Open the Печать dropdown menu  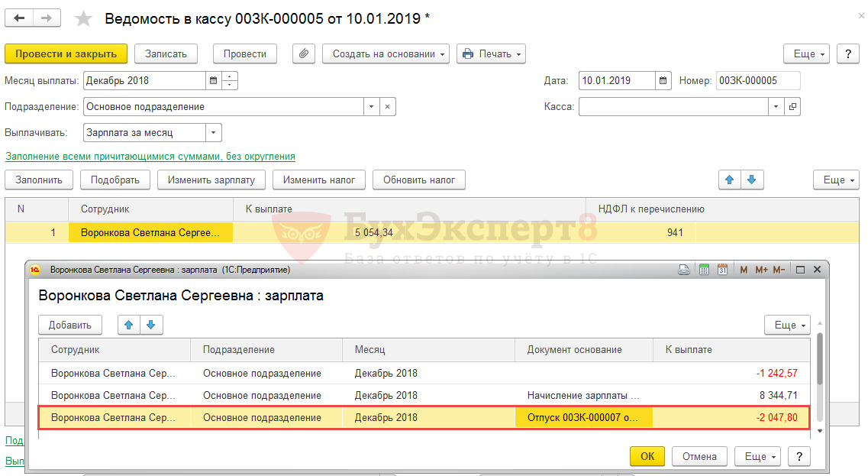click(491, 53)
